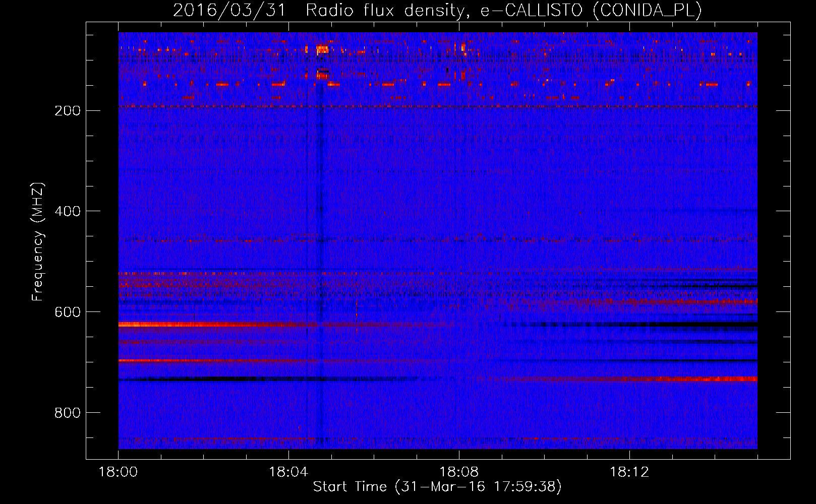816x504 pixels.
Task: Click the 200 frequency tick label
Action: coord(68,111)
